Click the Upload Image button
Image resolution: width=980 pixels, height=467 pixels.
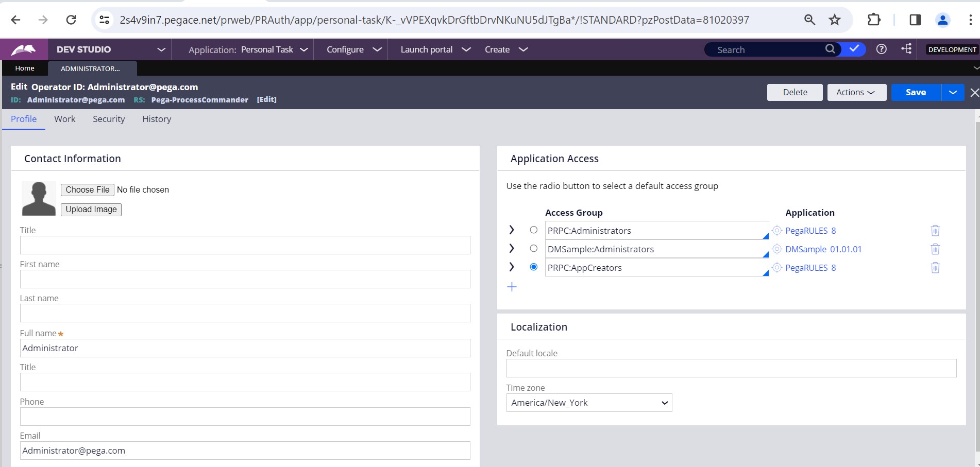click(91, 210)
